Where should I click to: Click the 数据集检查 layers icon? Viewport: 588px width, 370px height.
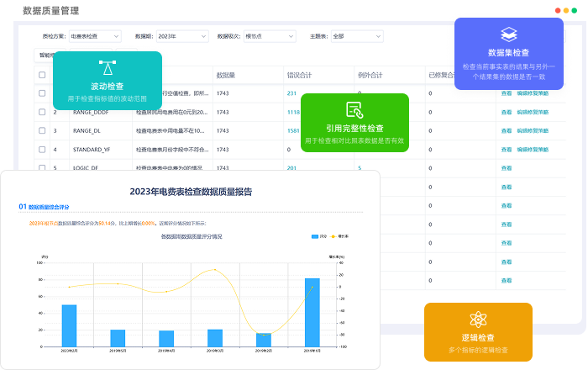click(x=508, y=34)
